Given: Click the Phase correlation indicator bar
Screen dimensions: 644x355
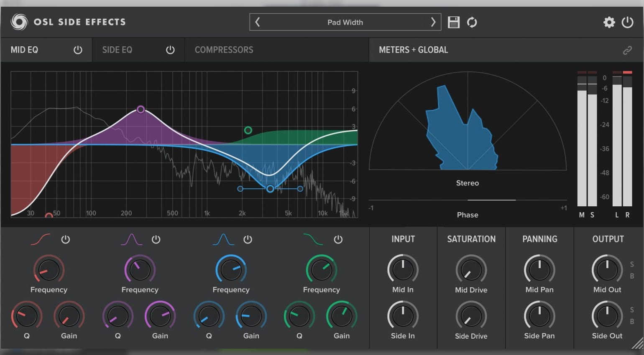Looking at the screenshot, I should (491, 199).
